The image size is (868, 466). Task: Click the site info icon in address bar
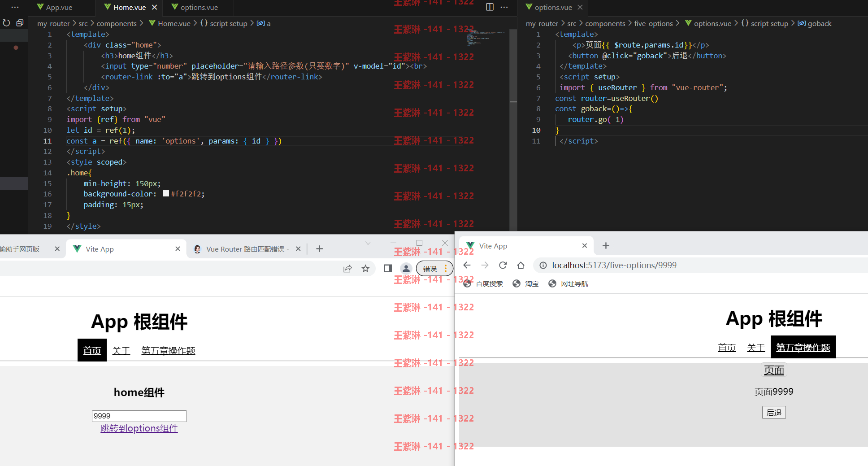(543, 265)
